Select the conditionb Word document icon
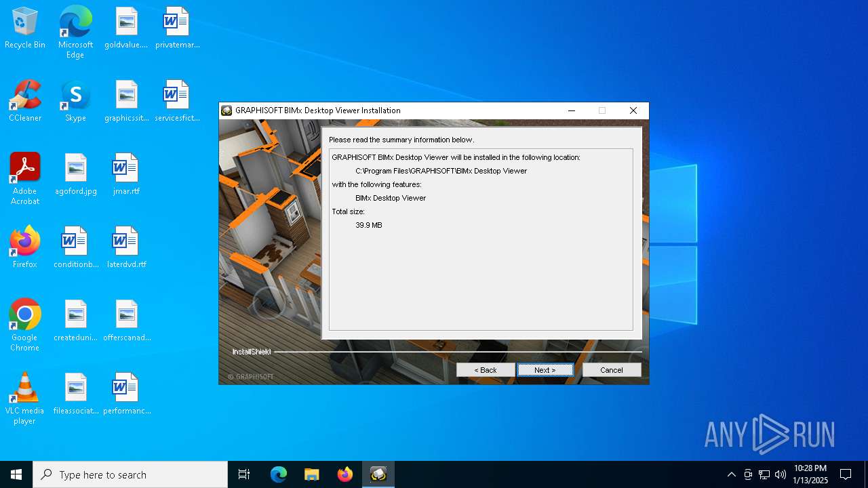 pos(75,248)
